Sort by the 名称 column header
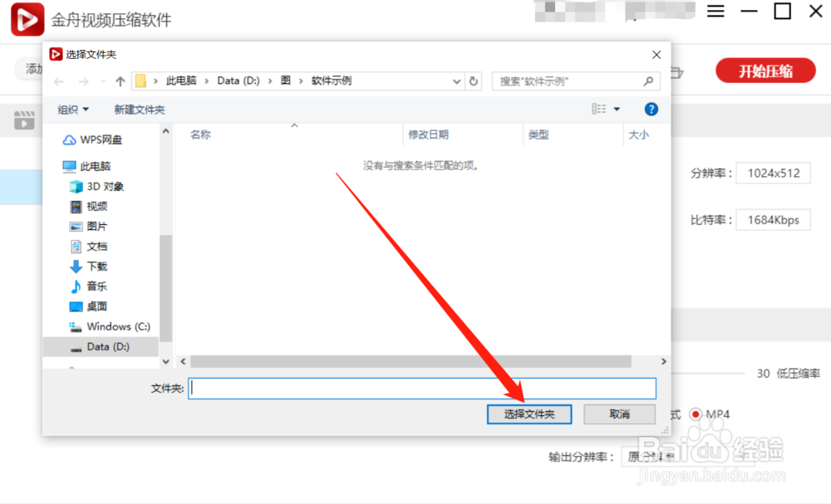 pyautogui.click(x=200, y=135)
